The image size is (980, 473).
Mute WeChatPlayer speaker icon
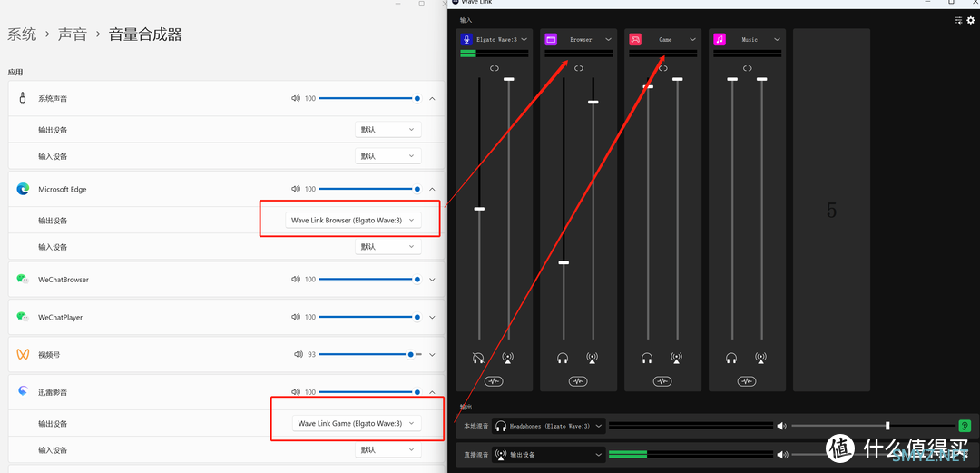(296, 317)
